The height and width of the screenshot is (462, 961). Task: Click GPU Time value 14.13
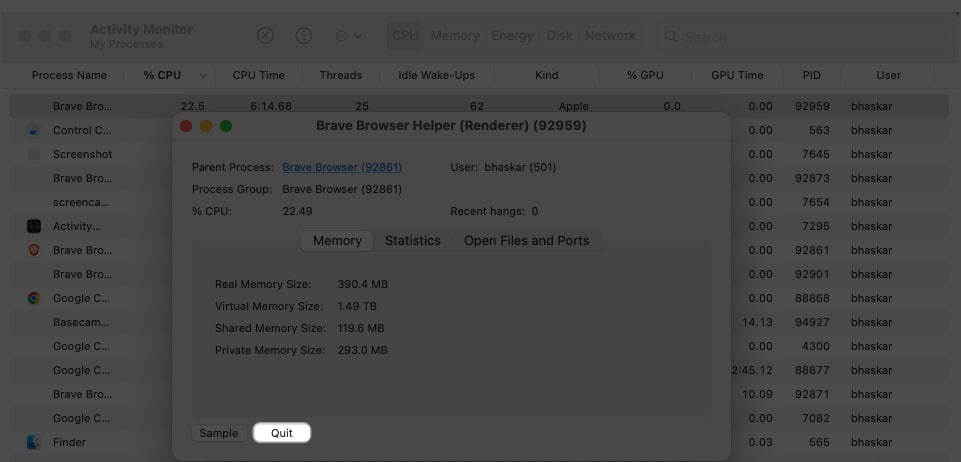[758, 322]
